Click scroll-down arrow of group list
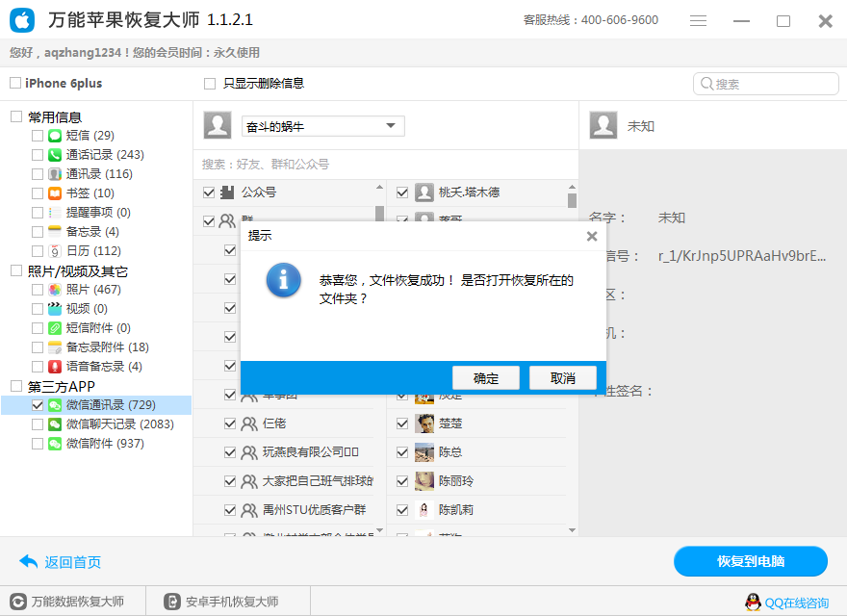The width and height of the screenshot is (847, 616). [x=380, y=530]
